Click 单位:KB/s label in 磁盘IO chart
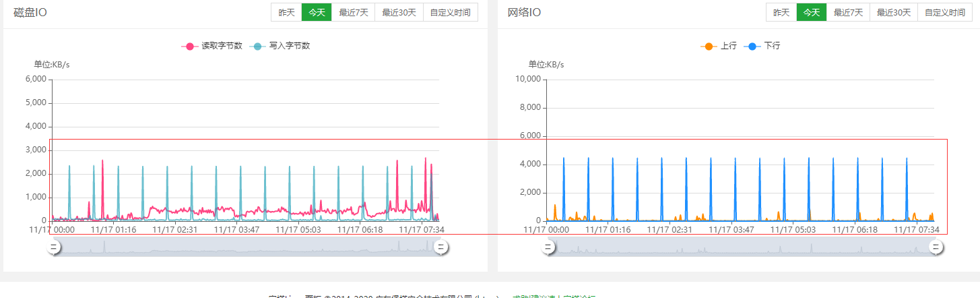This screenshot has height=298, width=980. click(52, 65)
